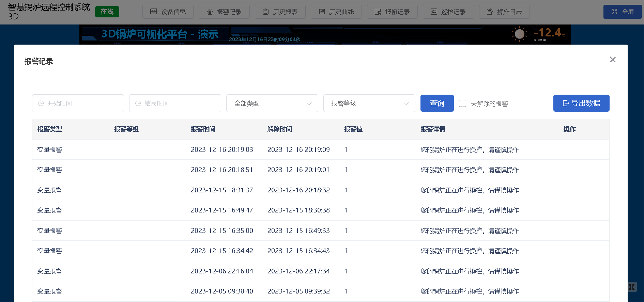Open 报警记录 menu button

tap(224, 12)
